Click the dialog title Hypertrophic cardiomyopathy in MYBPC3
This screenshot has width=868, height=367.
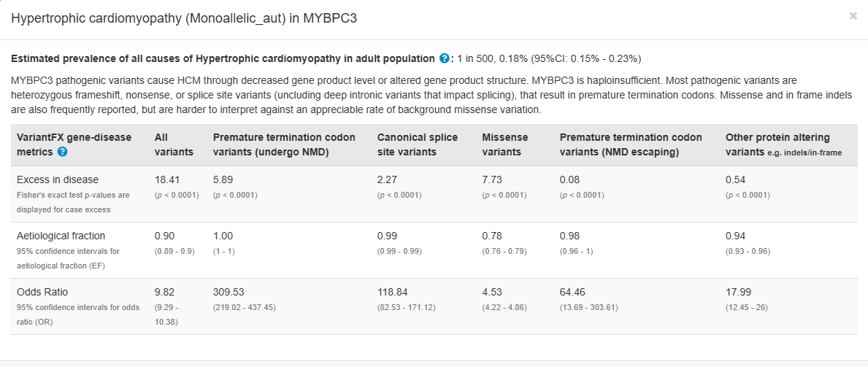coord(183,18)
